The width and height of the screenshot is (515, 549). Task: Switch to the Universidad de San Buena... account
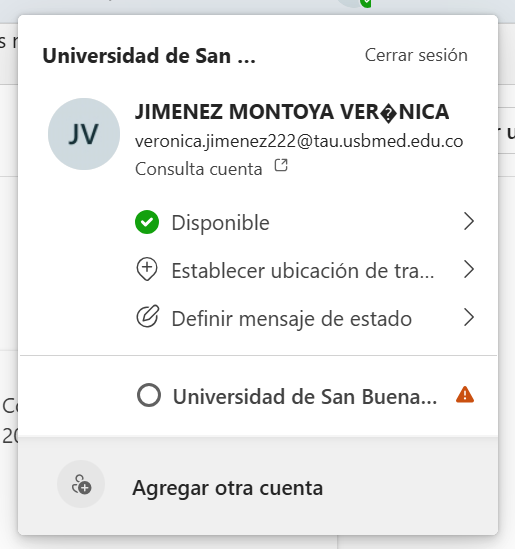(305, 396)
